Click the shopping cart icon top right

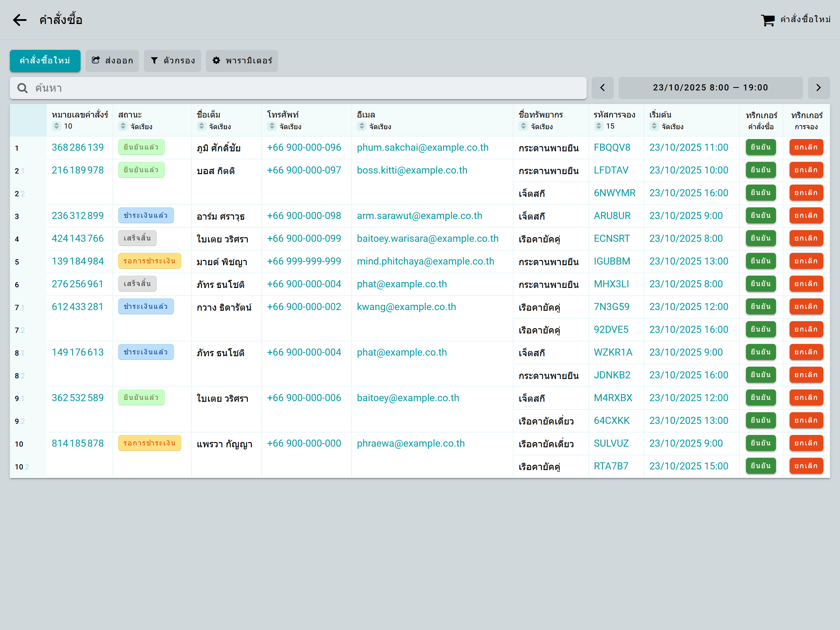[x=767, y=20]
